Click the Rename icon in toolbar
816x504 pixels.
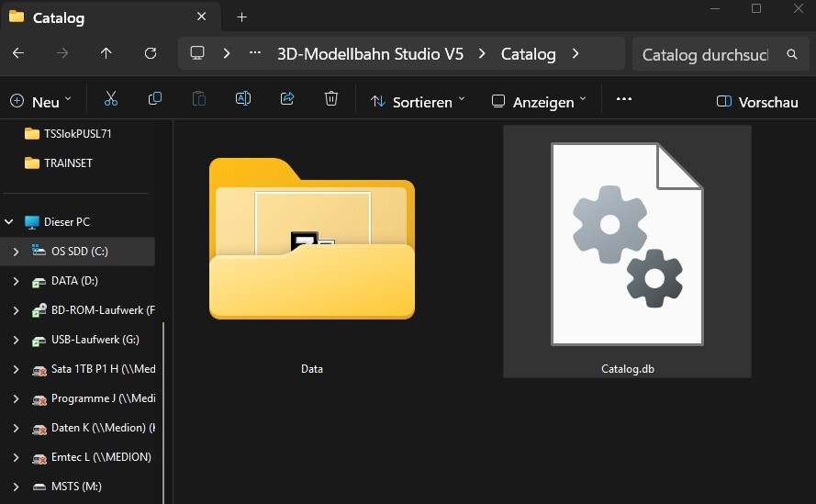point(243,99)
